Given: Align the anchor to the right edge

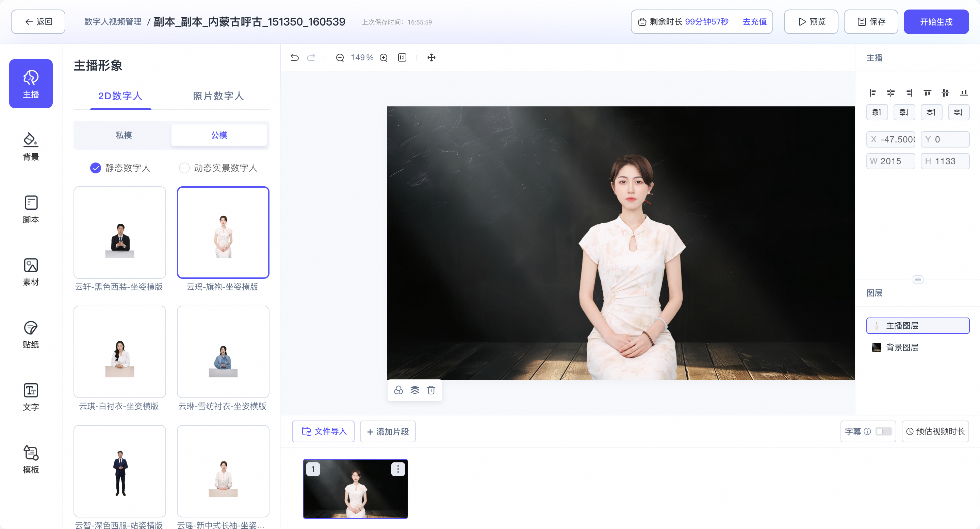Looking at the screenshot, I should pos(909,93).
